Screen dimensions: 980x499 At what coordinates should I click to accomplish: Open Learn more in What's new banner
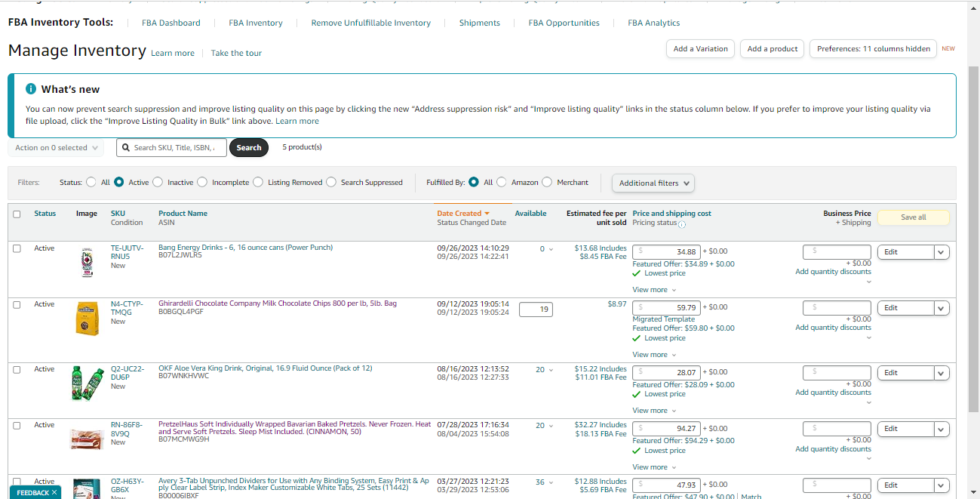(297, 121)
